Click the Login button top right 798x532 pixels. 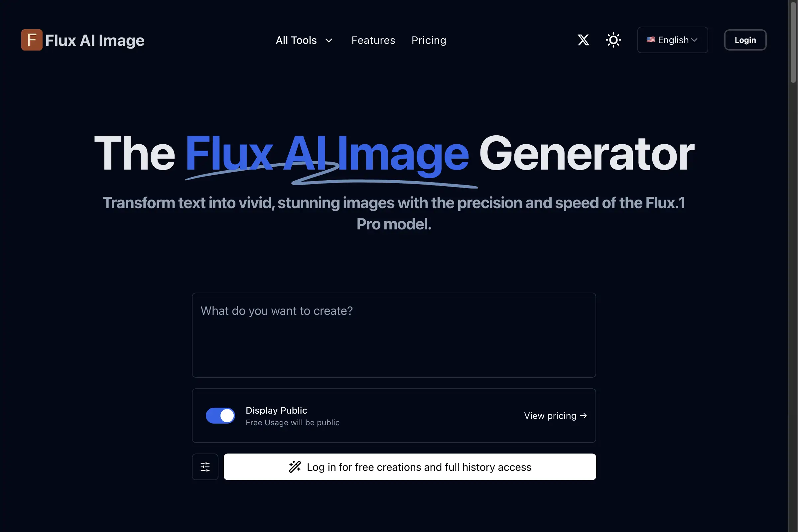[745, 40]
